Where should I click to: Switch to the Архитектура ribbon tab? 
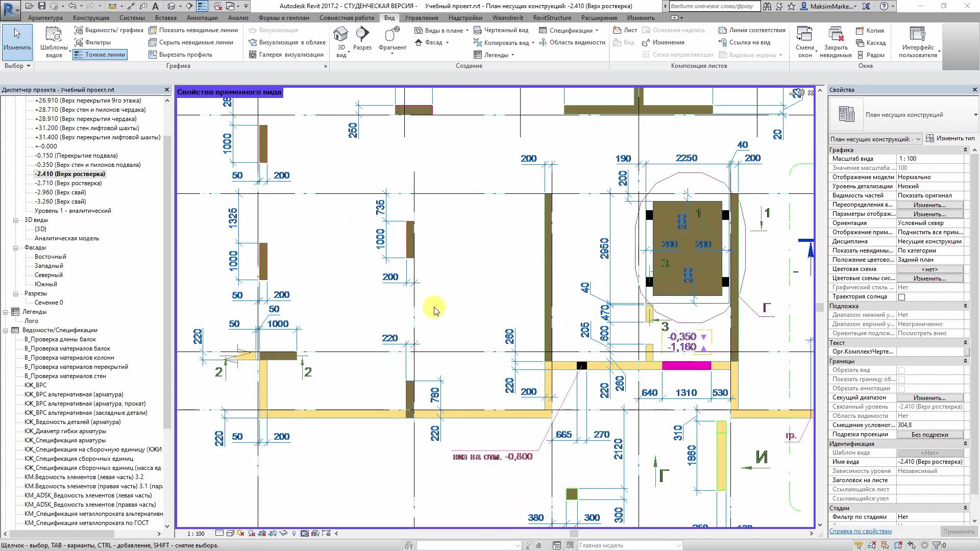(x=45, y=18)
